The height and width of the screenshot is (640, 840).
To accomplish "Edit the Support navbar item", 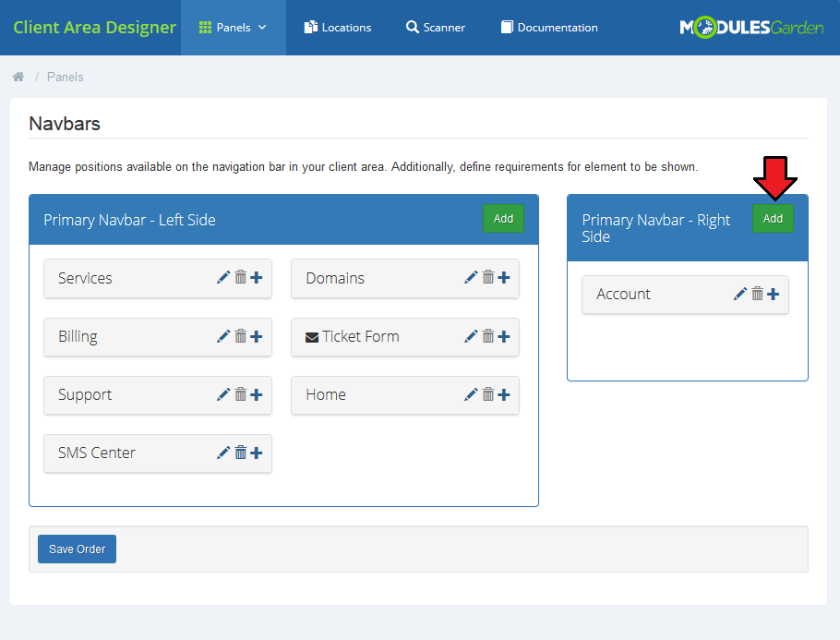I will [x=223, y=395].
